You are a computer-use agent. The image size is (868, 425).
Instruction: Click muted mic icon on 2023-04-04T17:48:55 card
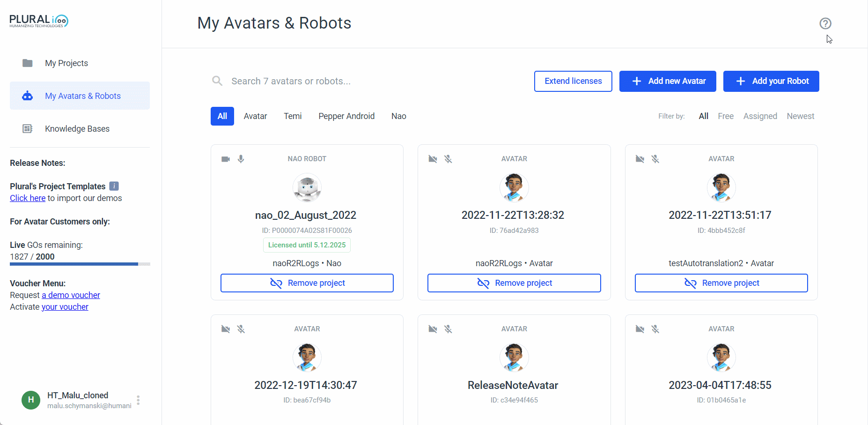click(x=655, y=329)
